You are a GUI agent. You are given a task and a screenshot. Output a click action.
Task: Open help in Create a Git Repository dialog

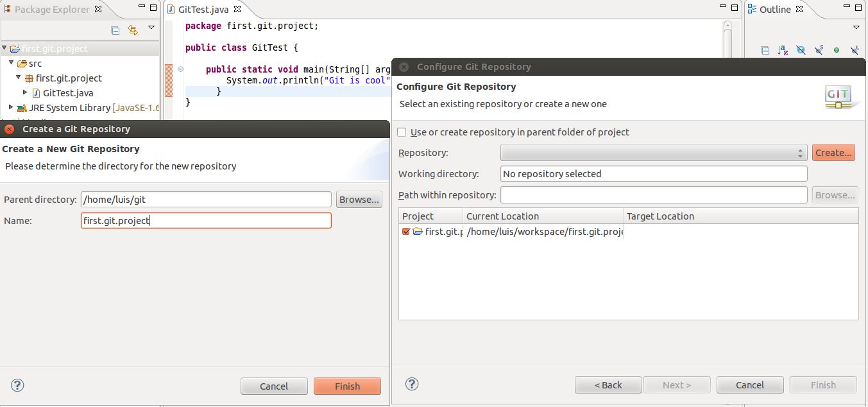(17, 385)
